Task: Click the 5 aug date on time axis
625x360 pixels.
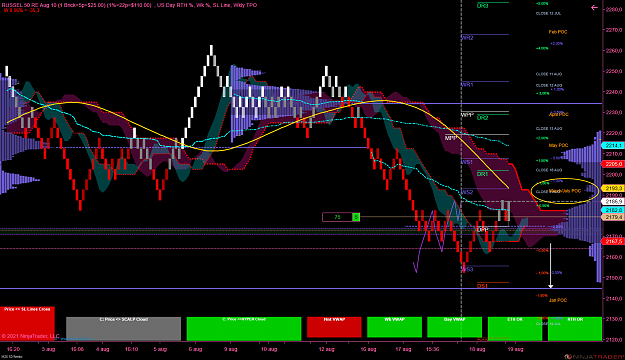Action: point(160,349)
